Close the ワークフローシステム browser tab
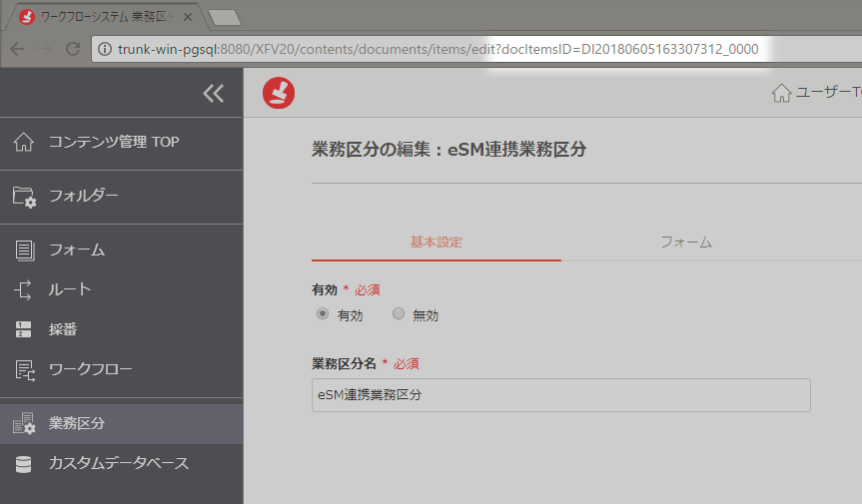The width and height of the screenshot is (862, 504). point(188,17)
